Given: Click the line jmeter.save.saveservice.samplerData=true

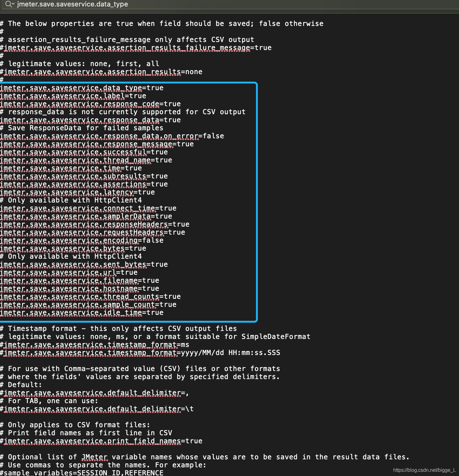Looking at the screenshot, I should (x=86, y=216).
